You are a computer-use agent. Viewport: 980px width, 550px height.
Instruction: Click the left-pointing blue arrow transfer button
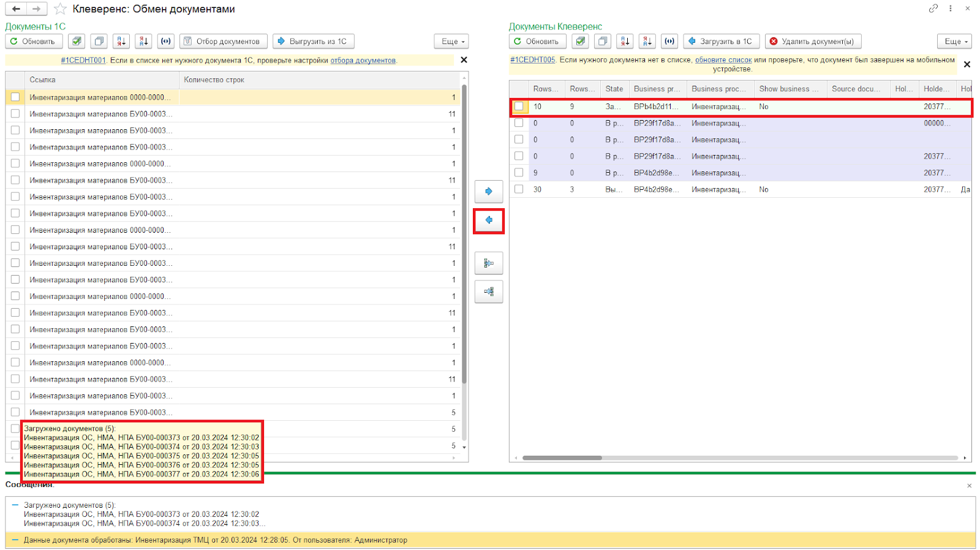tap(489, 220)
